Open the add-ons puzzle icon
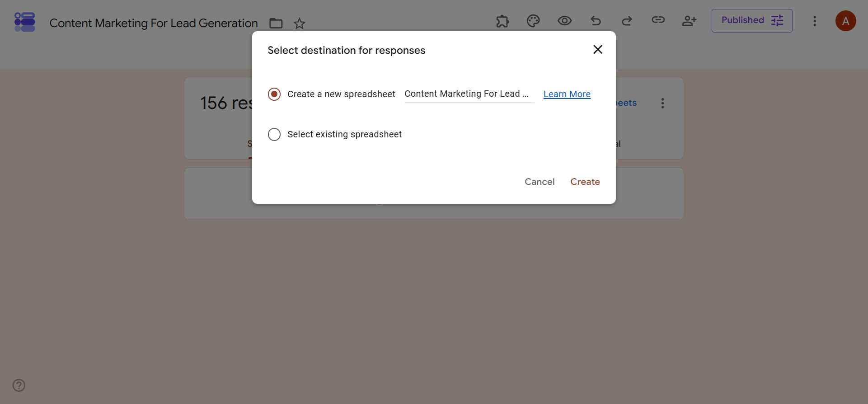 pyautogui.click(x=502, y=21)
